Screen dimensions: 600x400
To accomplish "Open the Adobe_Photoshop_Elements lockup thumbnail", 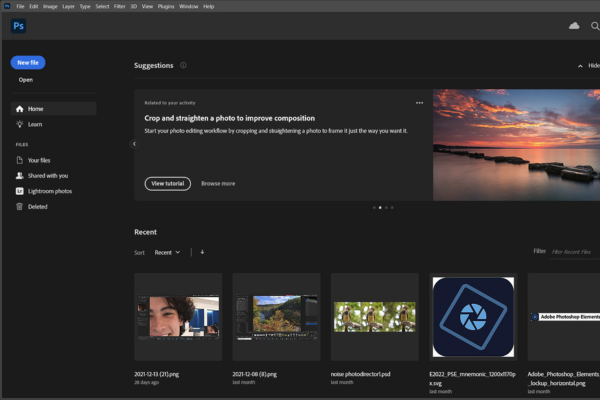I will (x=564, y=317).
